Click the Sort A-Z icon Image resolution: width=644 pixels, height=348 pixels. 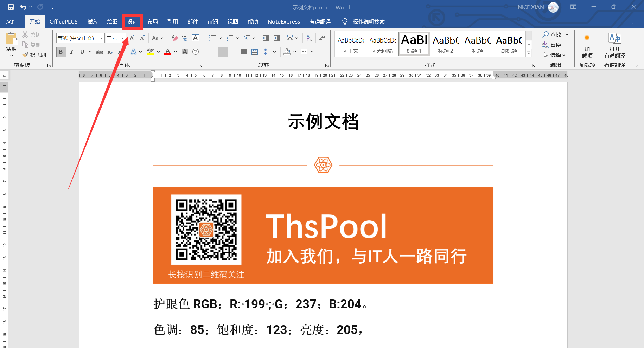click(x=309, y=38)
